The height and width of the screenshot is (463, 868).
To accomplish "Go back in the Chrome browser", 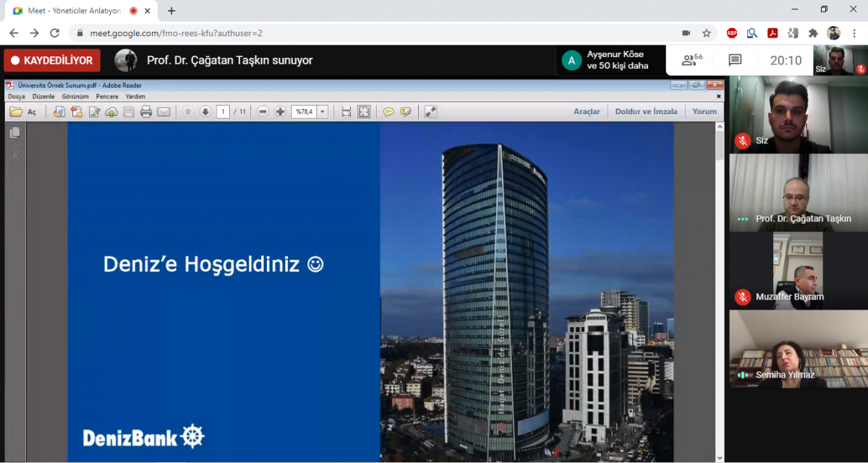I will (x=14, y=33).
